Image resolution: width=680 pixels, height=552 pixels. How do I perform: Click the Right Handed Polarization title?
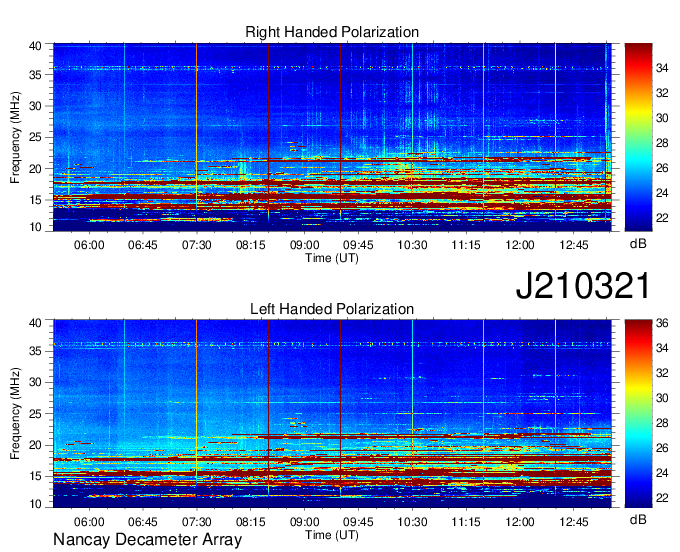(x=332, y=32)
